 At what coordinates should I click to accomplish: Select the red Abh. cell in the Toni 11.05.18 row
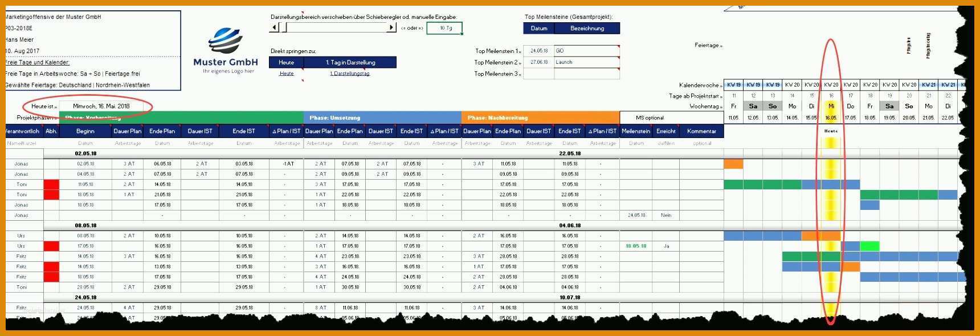[51, 184]
